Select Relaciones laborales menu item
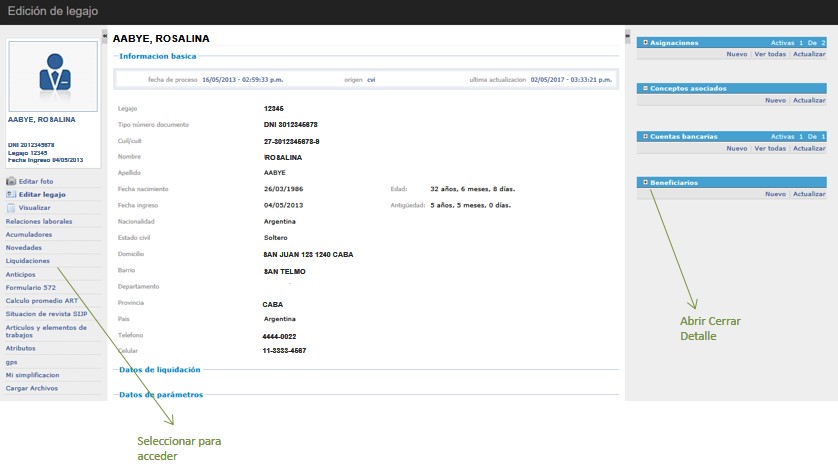Viewport: 838px width, 471px height. [39, 221]
